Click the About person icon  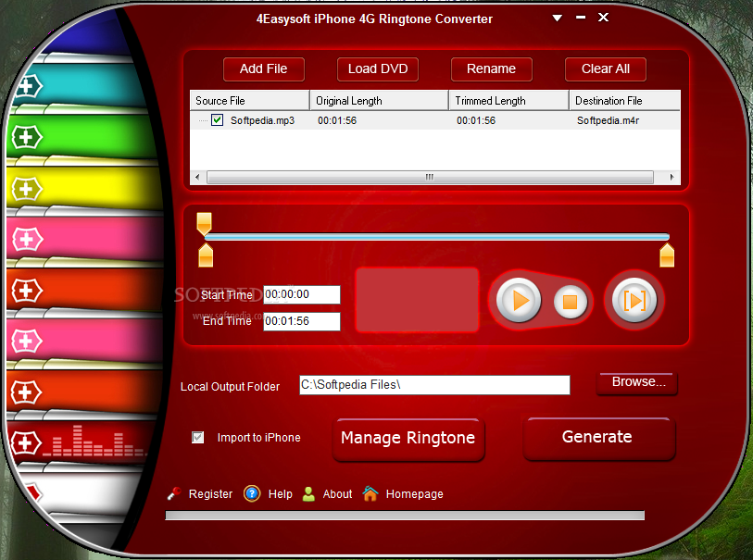tap(308, 493)
